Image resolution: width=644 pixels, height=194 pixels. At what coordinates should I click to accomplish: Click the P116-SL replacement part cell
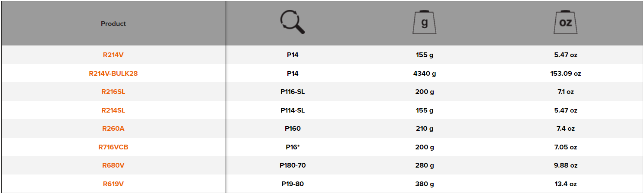point(293,92)
